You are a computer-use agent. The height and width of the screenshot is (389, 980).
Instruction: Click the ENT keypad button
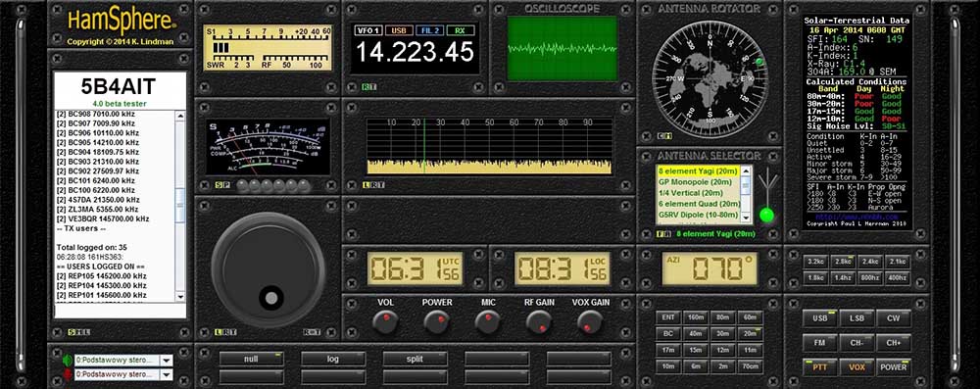[x=668, y=317]
